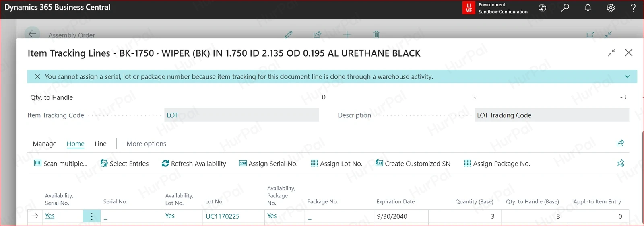Image resolution: width=644 pixels, height=226 pixels.
Task: Click the Package No. column header
Action: click(323, 201)
